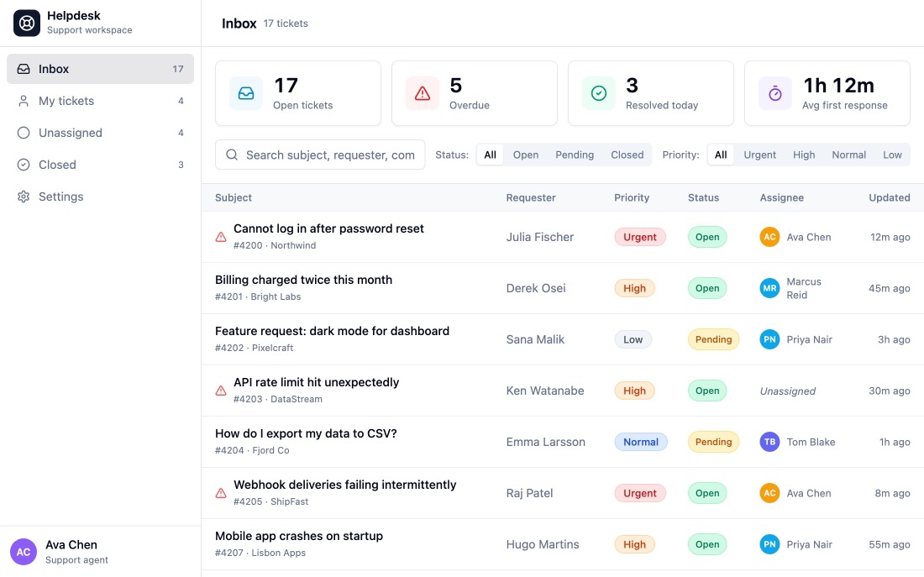Click the search magnifier icon

tap(232, 155)
